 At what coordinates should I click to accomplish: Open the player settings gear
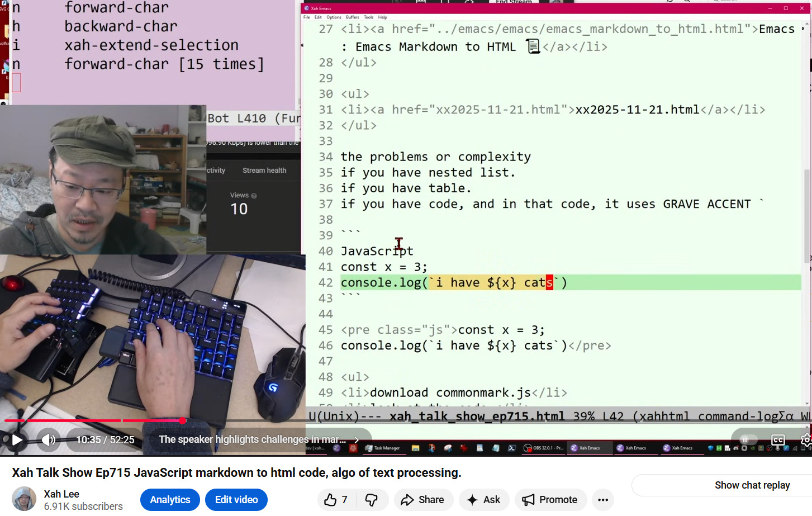(x=805, y=440)
